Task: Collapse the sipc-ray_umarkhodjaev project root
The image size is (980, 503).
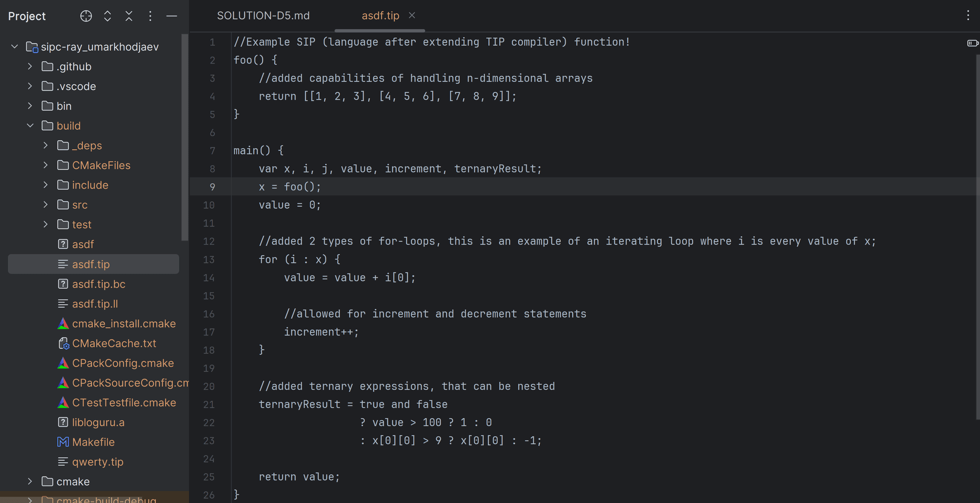Action: [15, 46]
